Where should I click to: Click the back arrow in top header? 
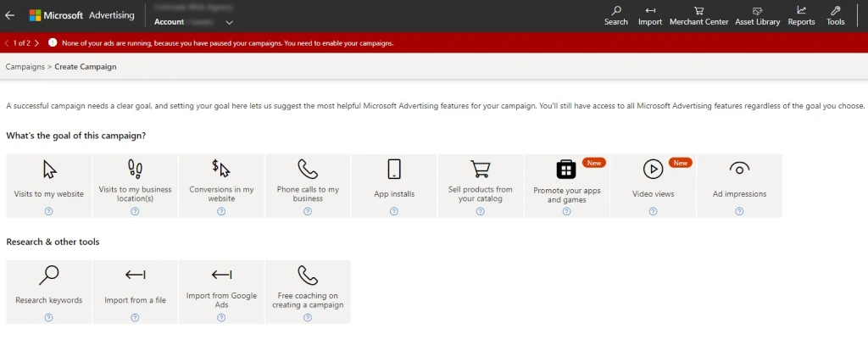coord(9,15)
